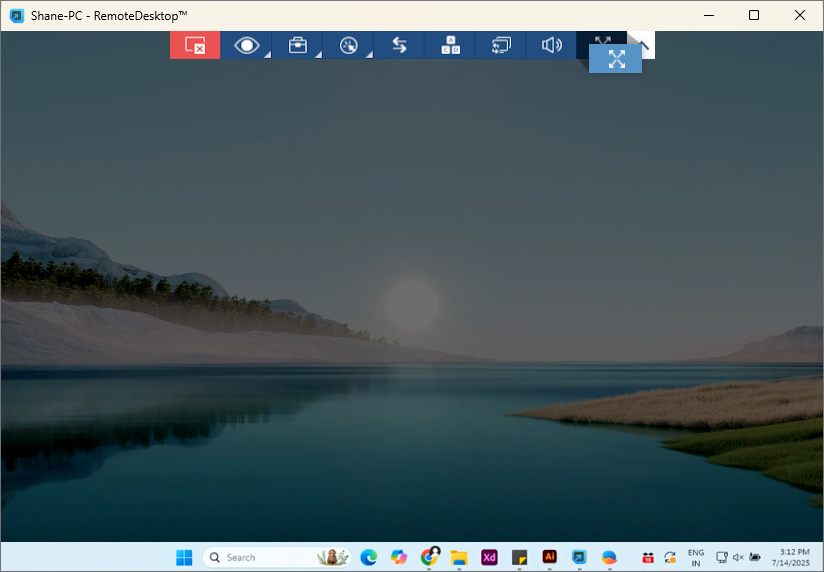Open the eye view options menu
Screen dimensions: 824x572
point(246,45)
